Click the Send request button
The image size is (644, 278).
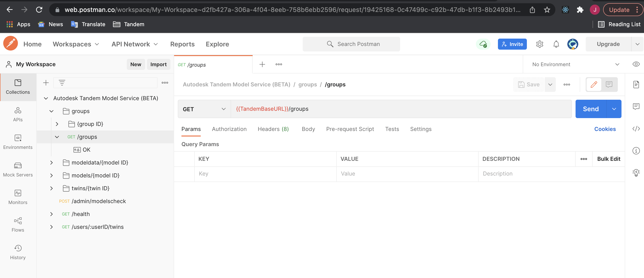click(x=591, y=108)
